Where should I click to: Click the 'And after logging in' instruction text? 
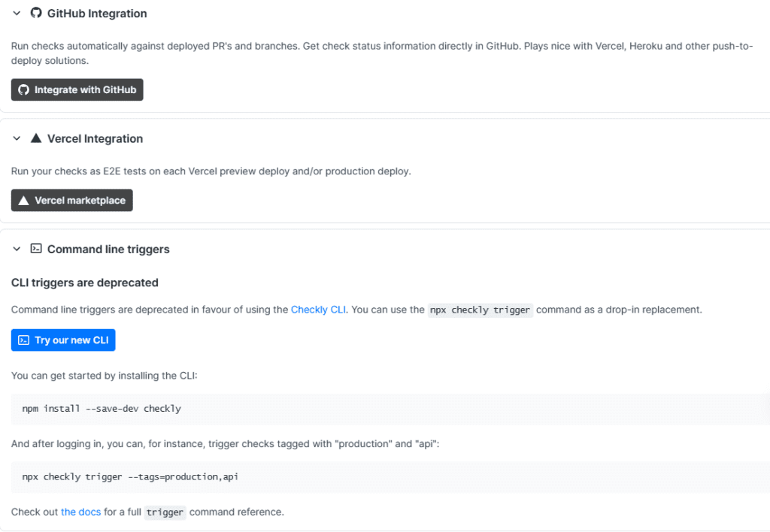coord(226,443)
